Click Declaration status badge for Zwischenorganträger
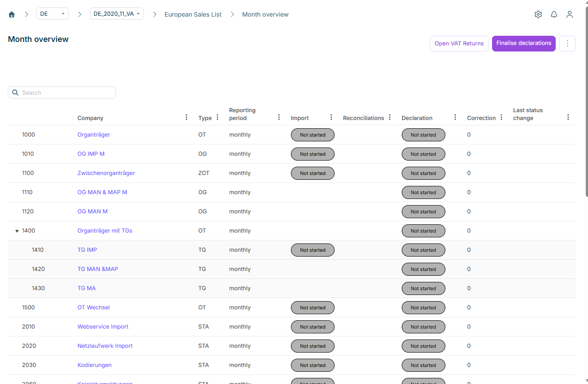 [x=424, y=173]
